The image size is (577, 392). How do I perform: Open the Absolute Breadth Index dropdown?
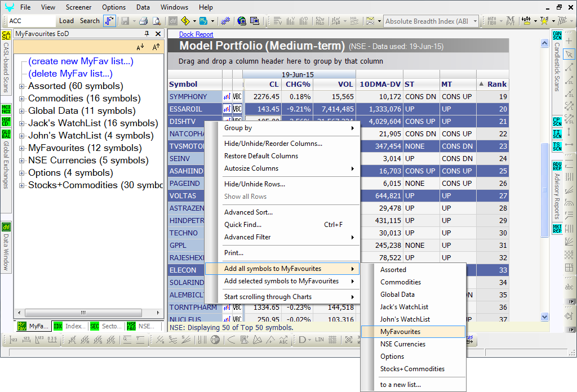pos(475,21)
